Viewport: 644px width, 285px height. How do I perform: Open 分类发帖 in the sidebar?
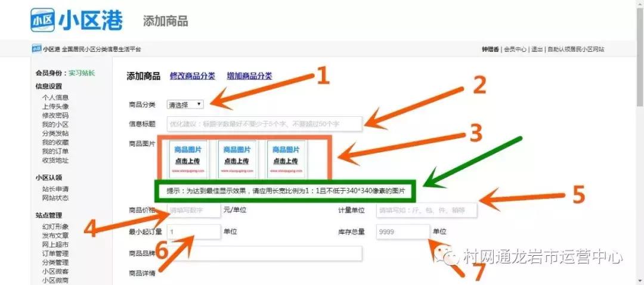click(x=55, y=134)
